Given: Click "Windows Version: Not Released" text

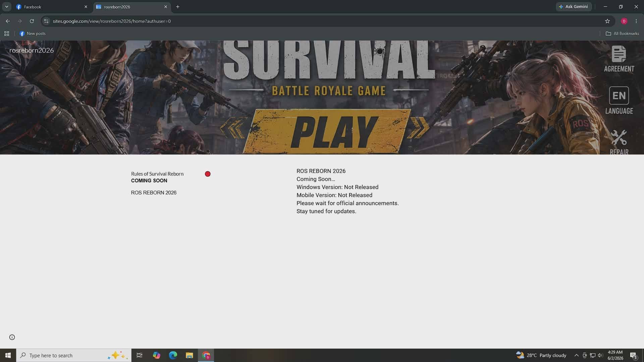Looking at the screenshot, I should pyautogui.click(x=337, y=187).
